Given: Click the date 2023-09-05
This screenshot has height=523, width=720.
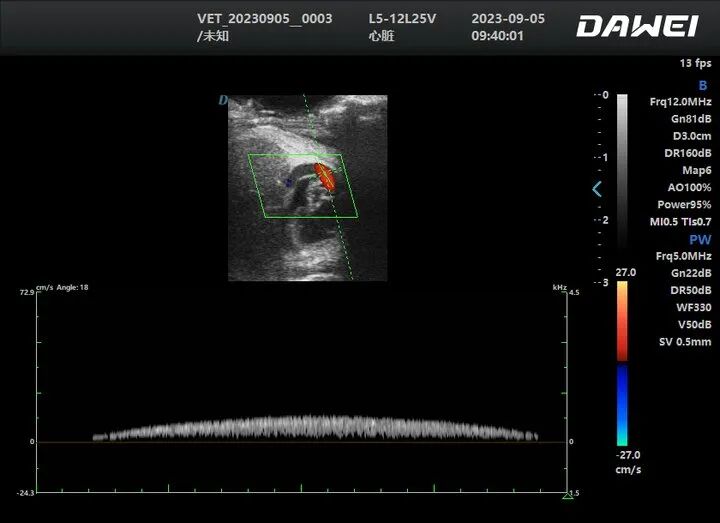Looking at the screenshot, I should click(x=508, y=18).
